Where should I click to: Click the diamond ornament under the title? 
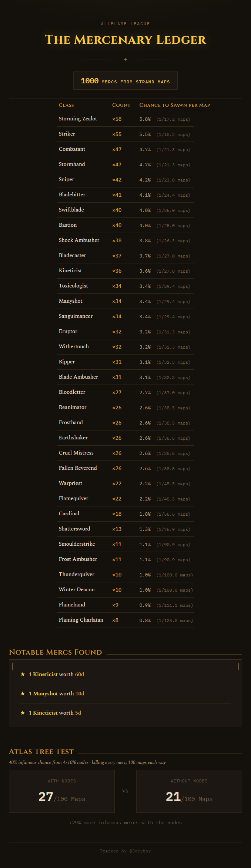click(x=125, y=59)
